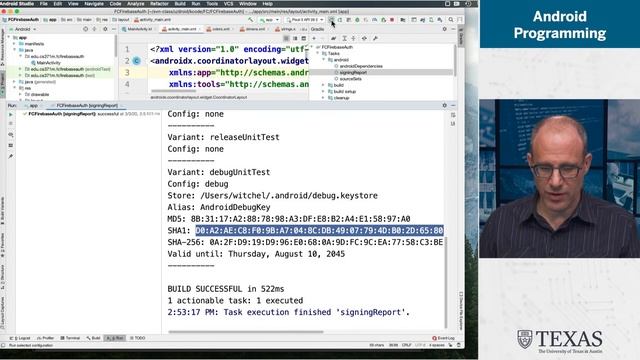Screen dimensions: 640x360
Task: Click Run panel pin wrench icon
Action: click(11, 156)
